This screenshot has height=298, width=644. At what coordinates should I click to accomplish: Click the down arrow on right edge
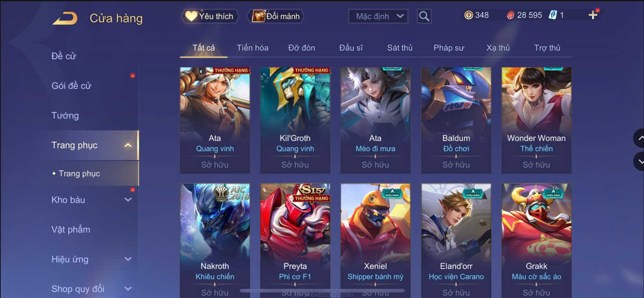coord(640,161)
